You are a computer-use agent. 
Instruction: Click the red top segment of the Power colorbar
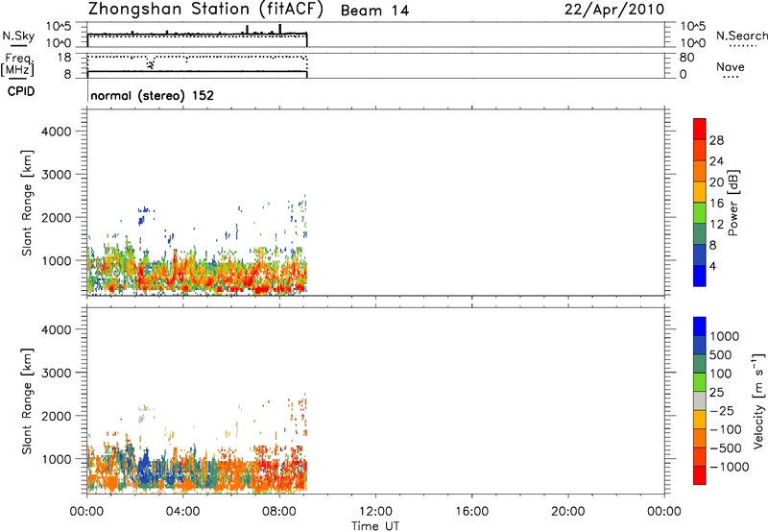click(700, 129)
